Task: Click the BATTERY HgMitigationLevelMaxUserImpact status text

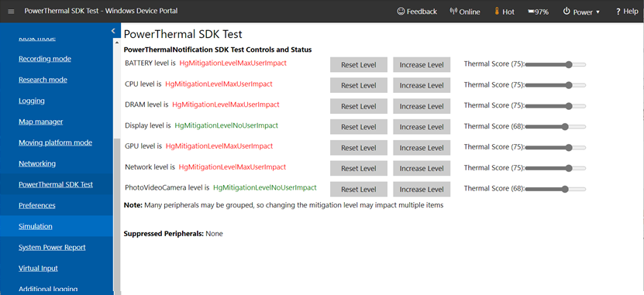Action: [232, 63]
